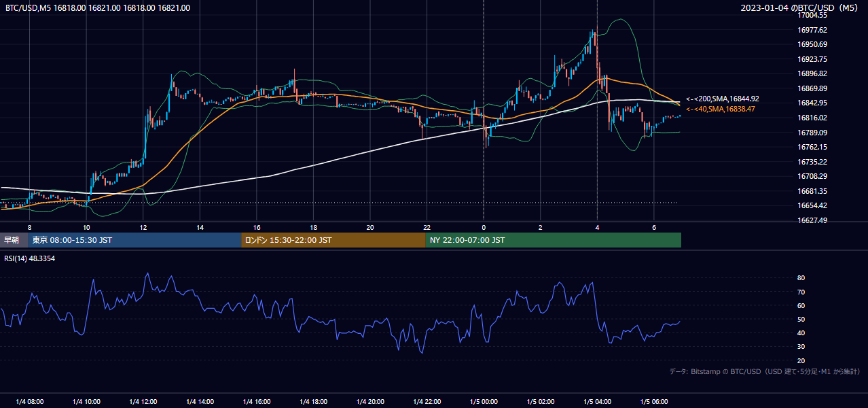This screenshot has width=868, height=408.
Task: Click hour label 16 above the session bar
Action: pyautogui.click(x=257, y=227)
